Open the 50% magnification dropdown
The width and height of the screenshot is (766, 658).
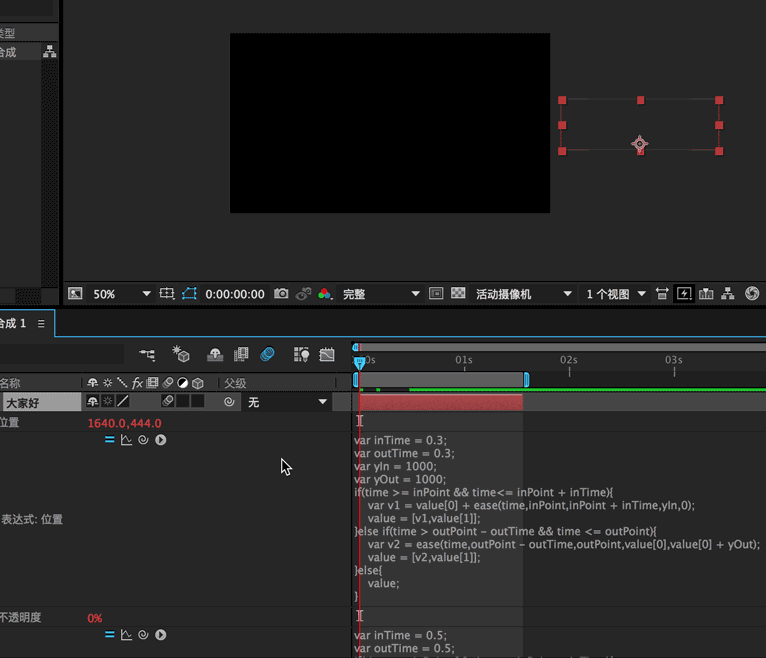pos(122,294)
